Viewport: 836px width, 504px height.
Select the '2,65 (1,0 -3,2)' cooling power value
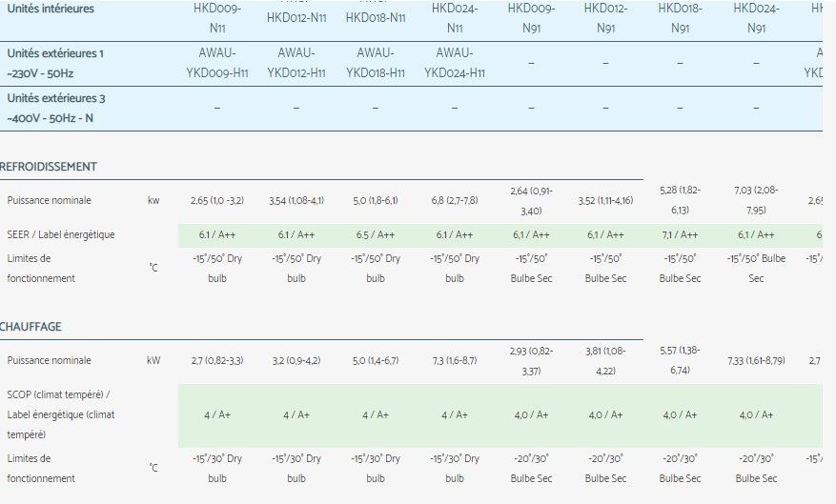tap(216, 201)
